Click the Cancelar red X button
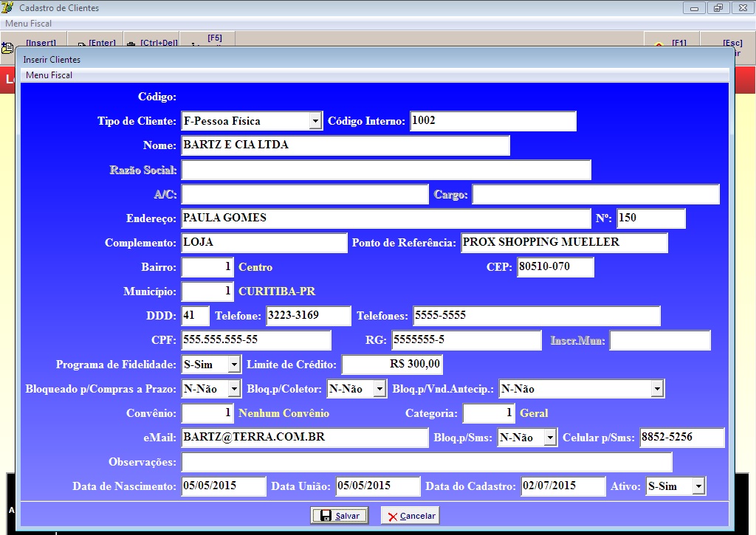Screen dimensions: 756x535 pos(410,516)
